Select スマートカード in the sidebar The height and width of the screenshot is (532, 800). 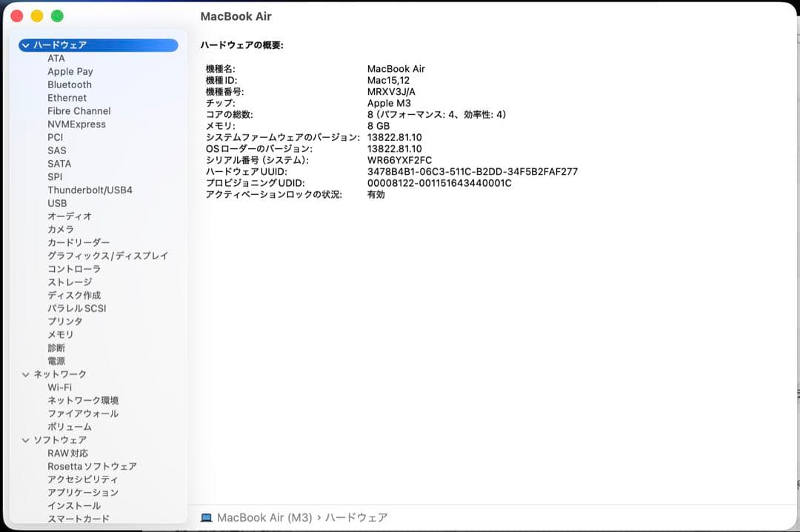(79, 519)
